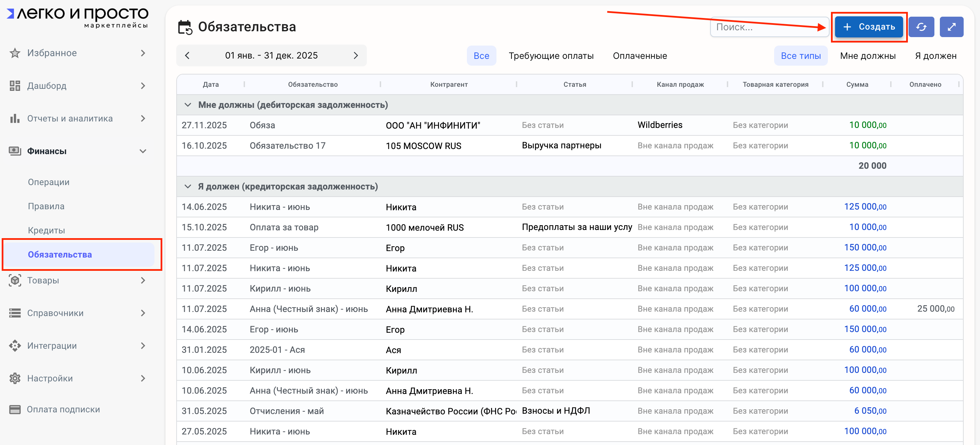Open the Кредиты submenu item
The height and width of the screenshot is (445, 980).
tap(46, 230)
